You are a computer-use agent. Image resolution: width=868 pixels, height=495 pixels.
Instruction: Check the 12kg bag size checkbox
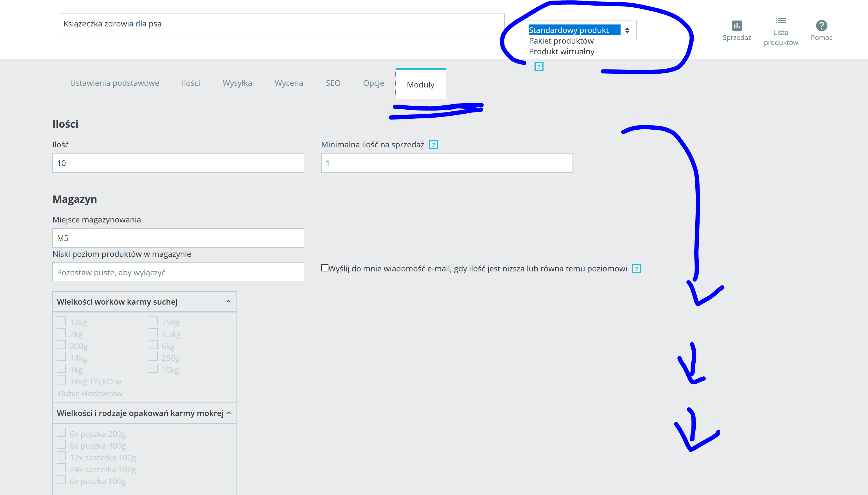pos(62,321)
